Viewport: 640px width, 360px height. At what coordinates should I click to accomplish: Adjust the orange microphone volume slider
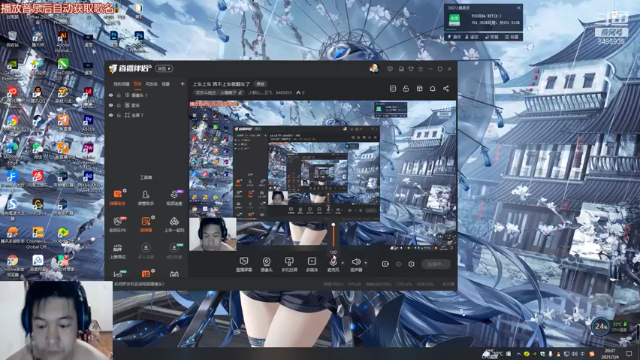click(x=333, y=235)
